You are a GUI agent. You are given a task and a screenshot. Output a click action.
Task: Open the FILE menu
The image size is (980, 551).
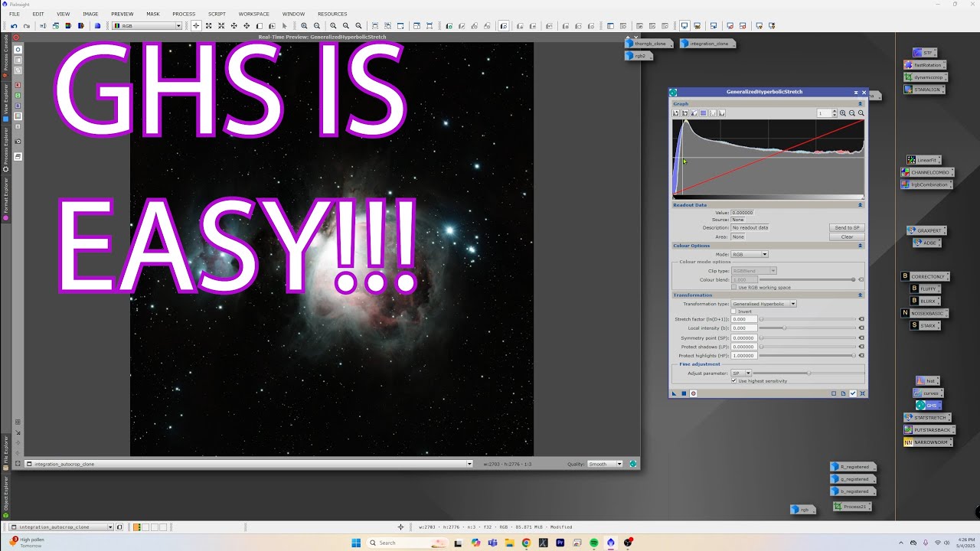point(15,14)
